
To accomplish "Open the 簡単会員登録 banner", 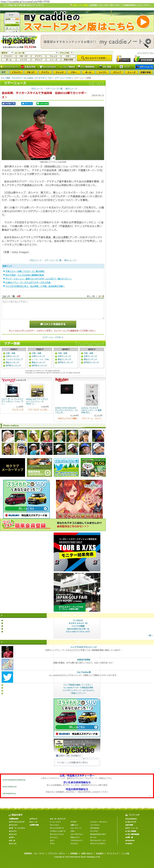I will (53, 525).
